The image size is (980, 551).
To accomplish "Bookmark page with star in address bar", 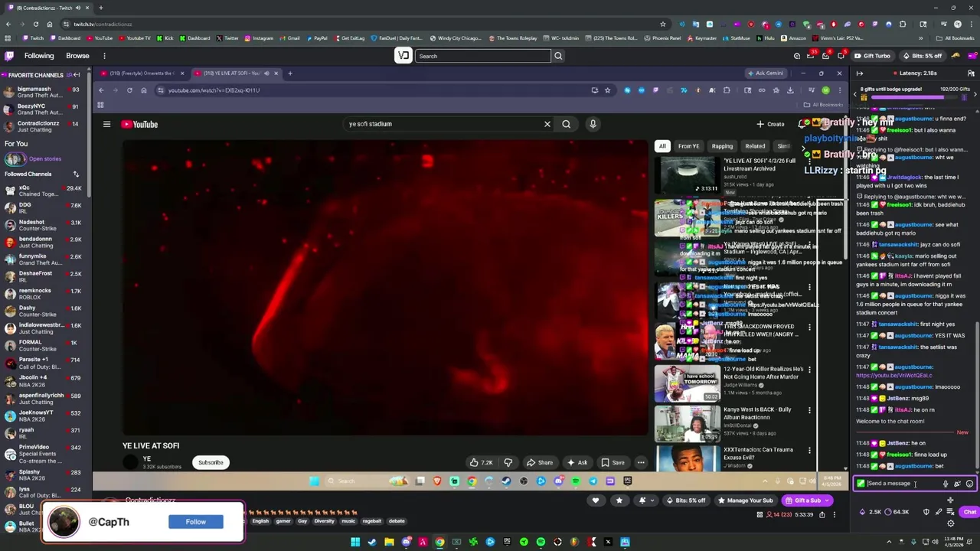I will pos(607,90).
